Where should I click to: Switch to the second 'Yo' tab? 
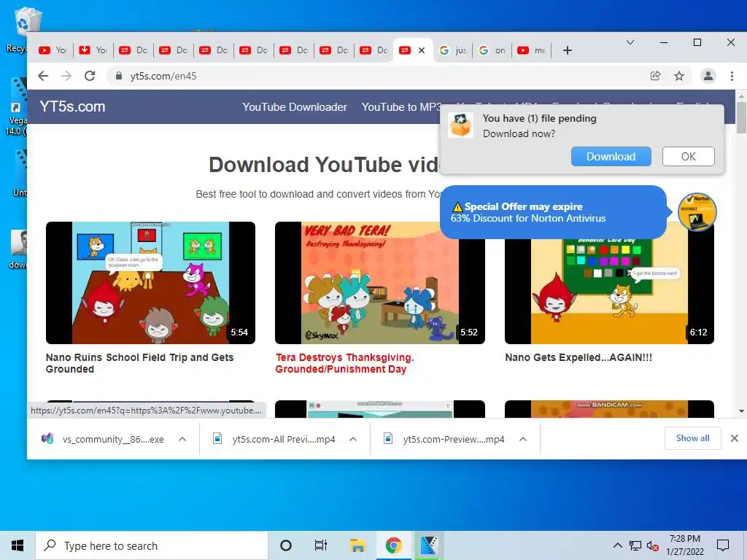pyautogui.click(x=93, y=50)
